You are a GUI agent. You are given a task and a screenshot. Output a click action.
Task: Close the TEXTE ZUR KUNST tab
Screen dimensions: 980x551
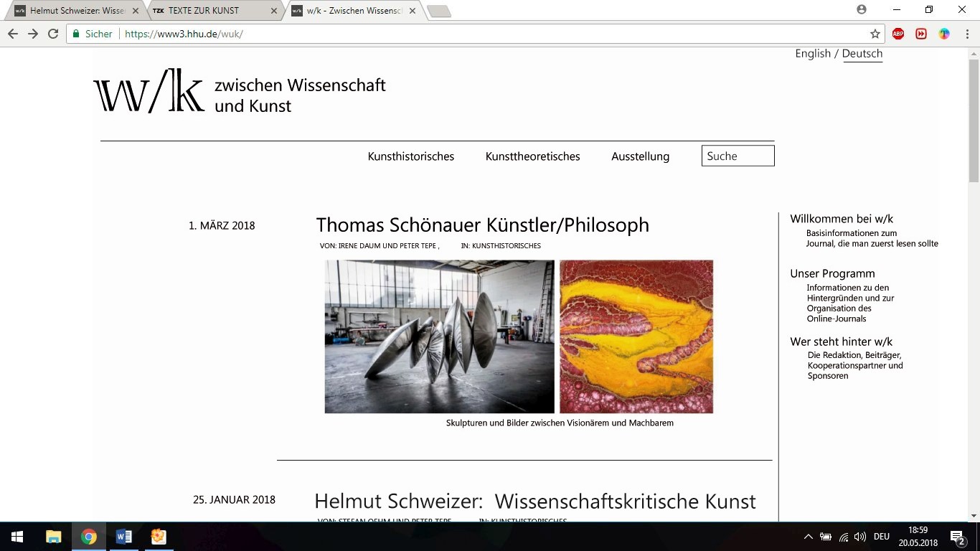(x=274, y=11)
